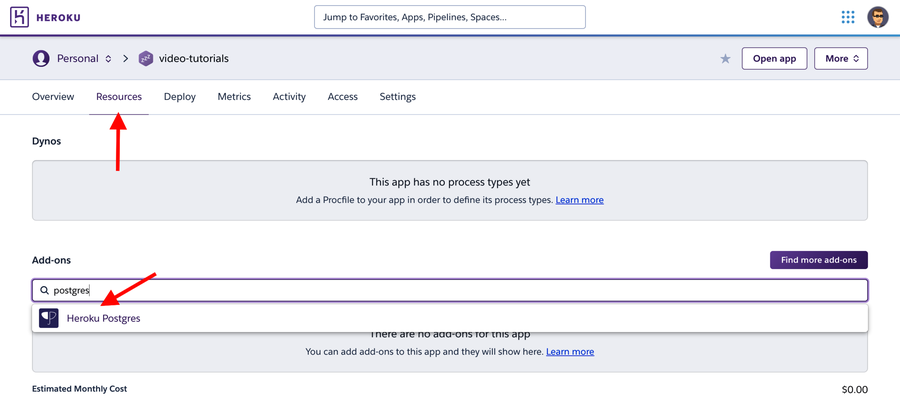
Task: Click the Dynos section heading
Action: (46, 141)
